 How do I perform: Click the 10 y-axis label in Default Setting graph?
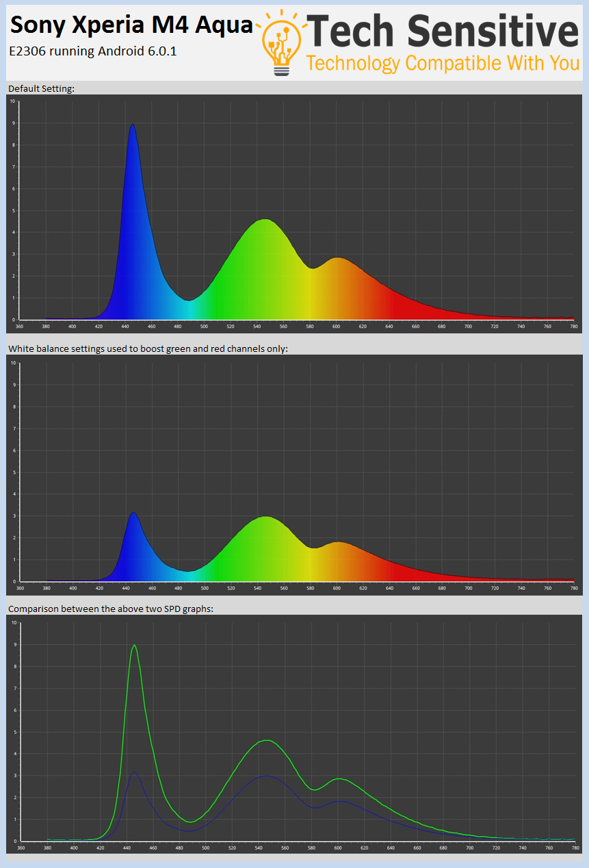(x=12, y=101)
